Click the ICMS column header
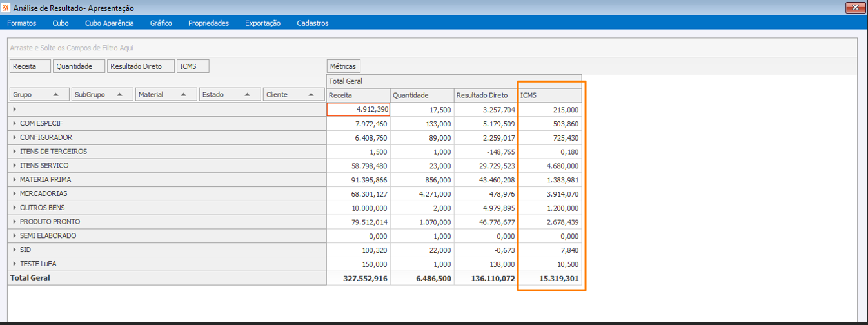The image size is (868, 325). tap(550, 95)
